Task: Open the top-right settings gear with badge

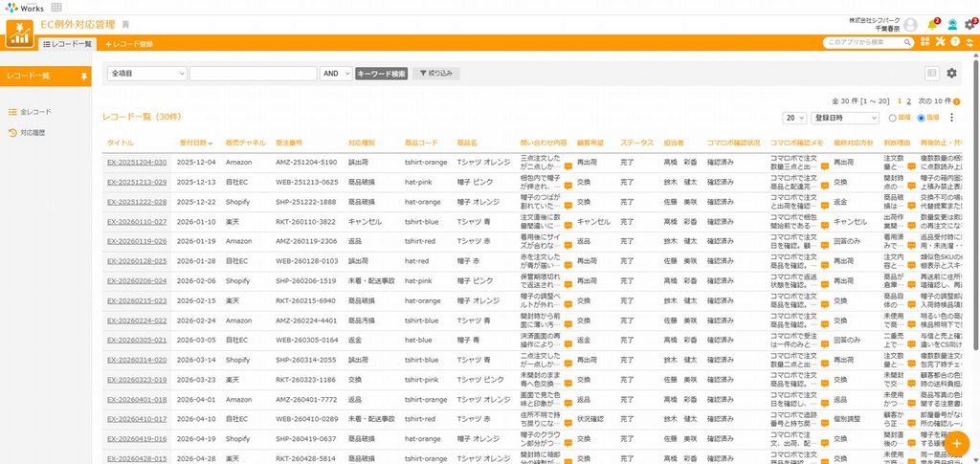Action: tap(969, 24)
